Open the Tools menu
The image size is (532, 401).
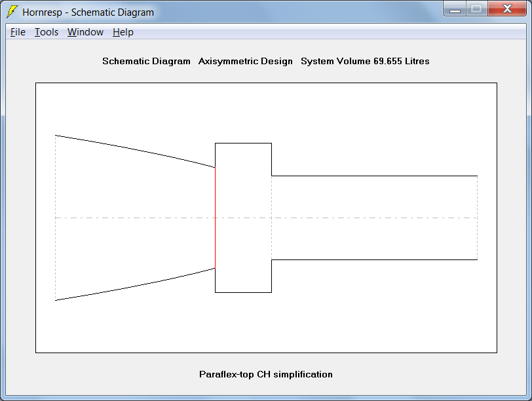[47, 32]
